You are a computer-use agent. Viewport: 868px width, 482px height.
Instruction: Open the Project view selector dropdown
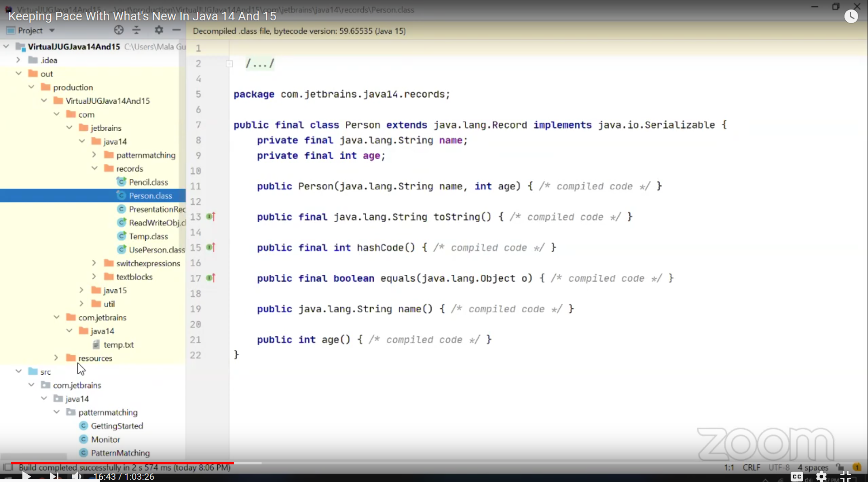coord(51,30)
